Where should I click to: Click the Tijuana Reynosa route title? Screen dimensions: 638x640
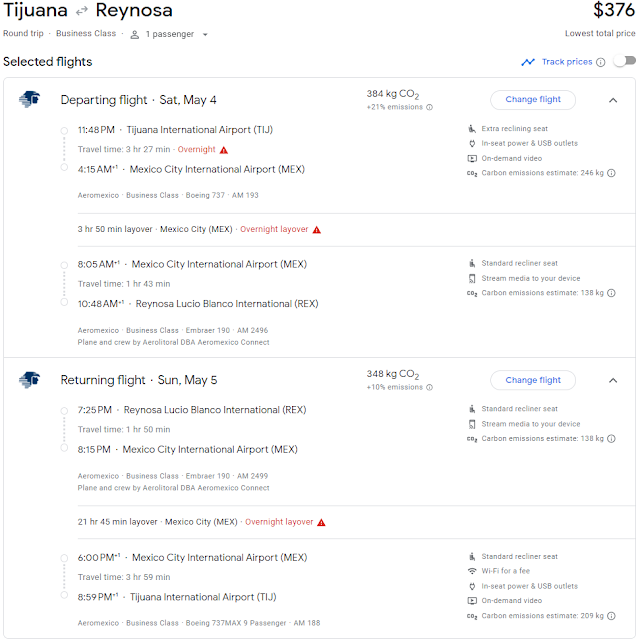88,11
